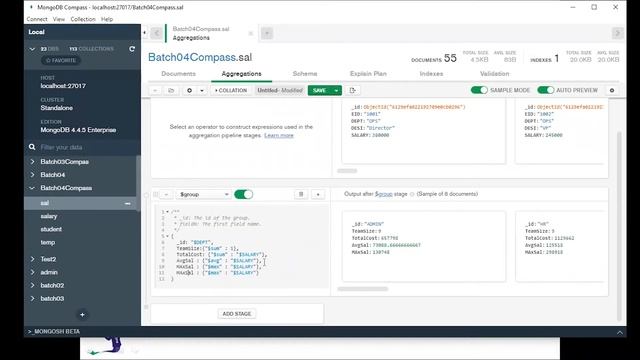The width and height of the screenshot is (640, 360).
Task: Close the Batch04Compass.sal tab
Action: (x=251, y=33)
